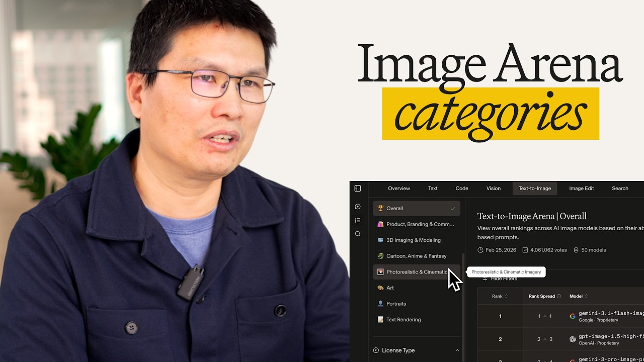644x362 pixels.
Task: Toggle the sidebar panel icon
Action: tap(358, 189)
